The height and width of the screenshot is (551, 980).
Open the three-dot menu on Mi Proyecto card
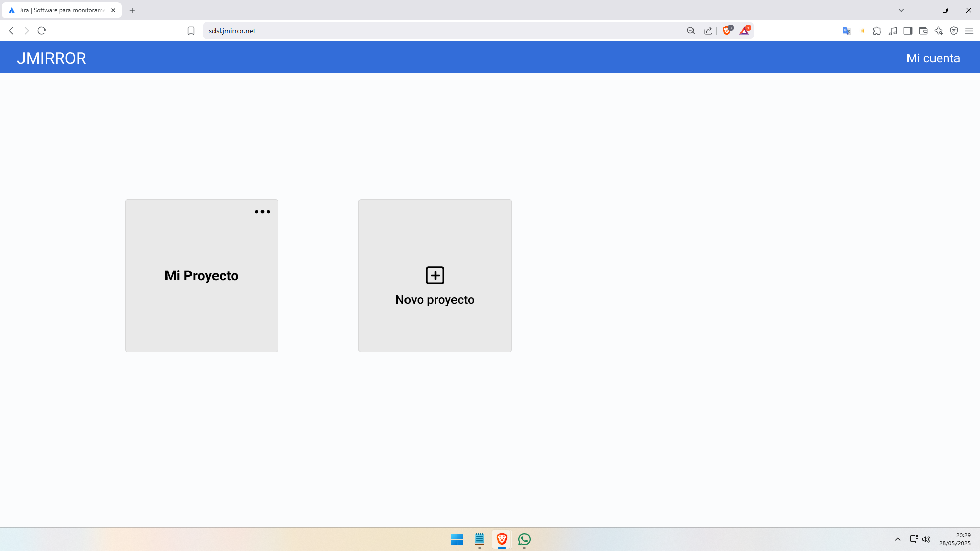pos(262,212)
